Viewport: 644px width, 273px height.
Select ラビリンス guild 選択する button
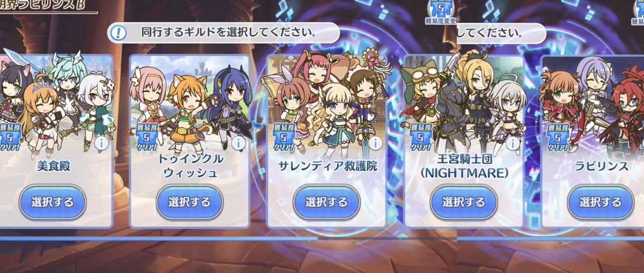(x=601, y=202)
